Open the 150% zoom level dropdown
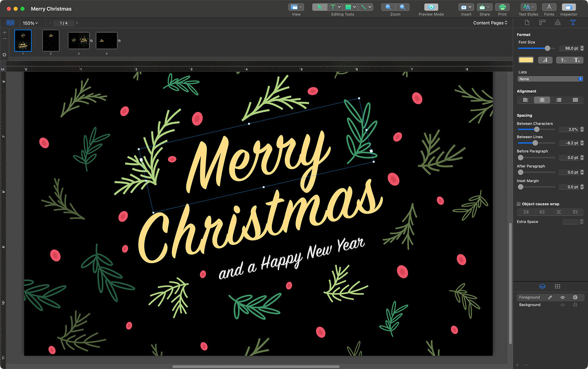 pos(30,23)
